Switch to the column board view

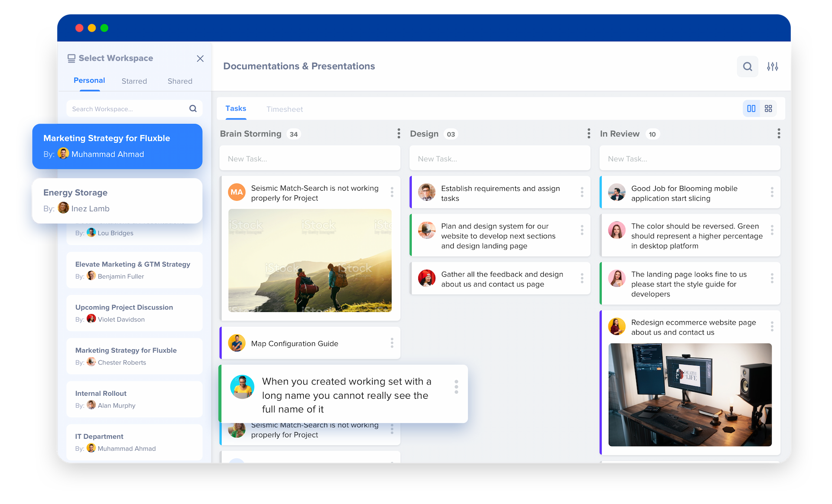coord(751,109)
